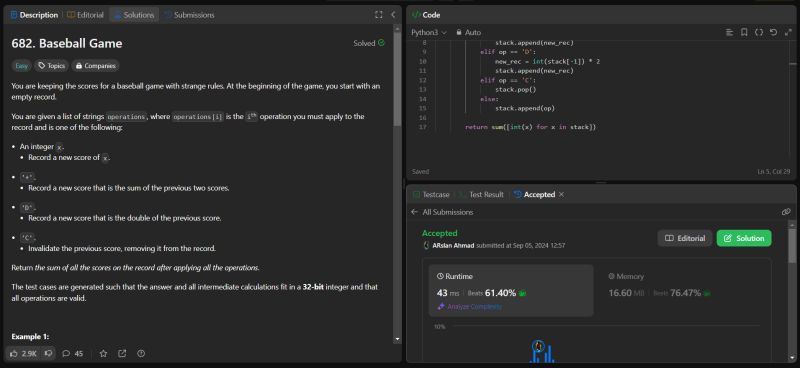Click the Easy difficulty tag

(x=21, y=65)
